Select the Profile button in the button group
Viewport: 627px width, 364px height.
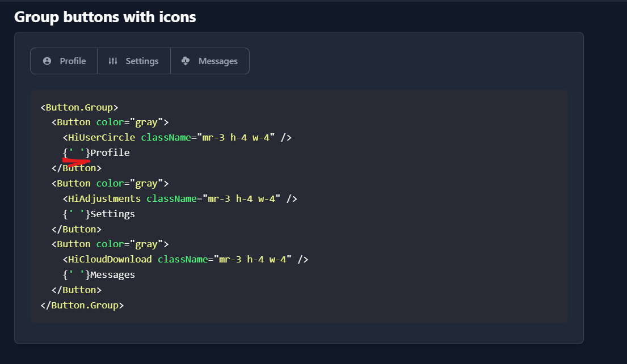coord(64,61)
